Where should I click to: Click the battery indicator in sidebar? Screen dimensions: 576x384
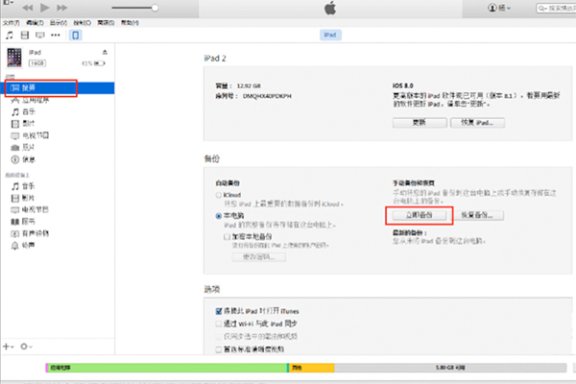tap(100, 64)
